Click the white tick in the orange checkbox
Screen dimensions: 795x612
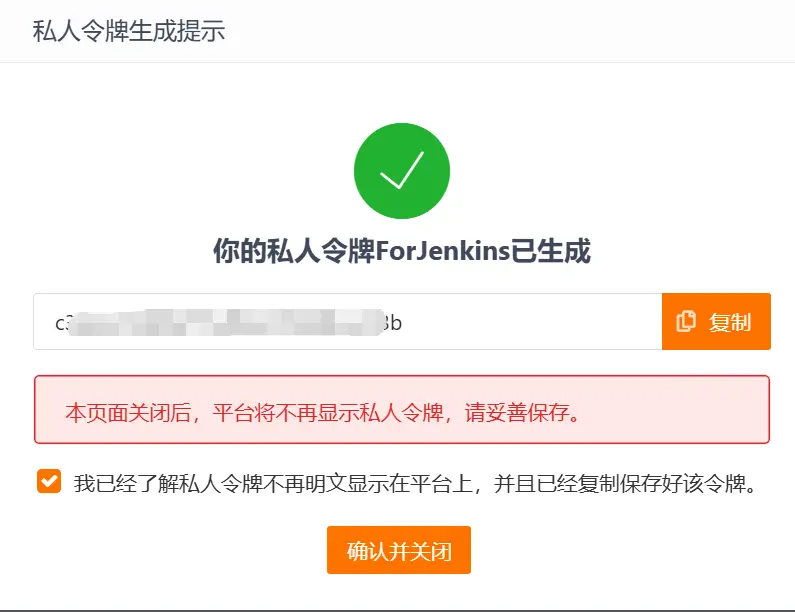(x=49, y=481)
